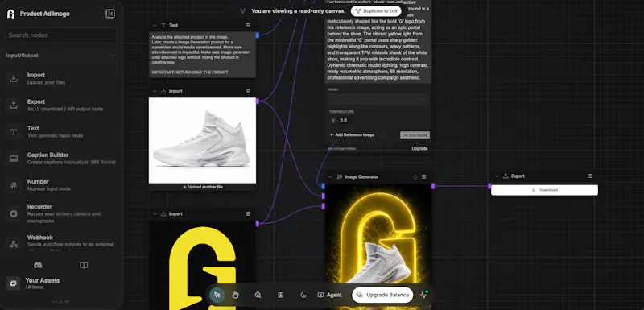Open the Export node hamburger menu
Screen dimensions: 644x310
(590, 176)
